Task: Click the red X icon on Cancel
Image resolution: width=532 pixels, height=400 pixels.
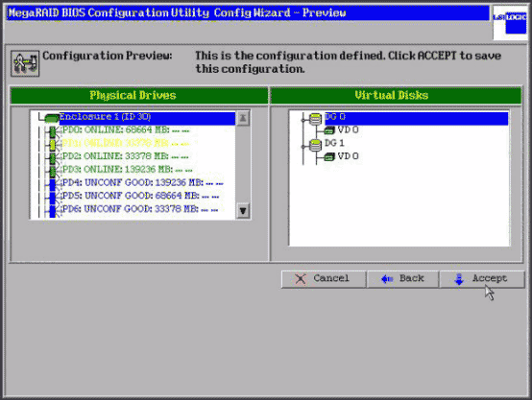Action: [301, 279]
